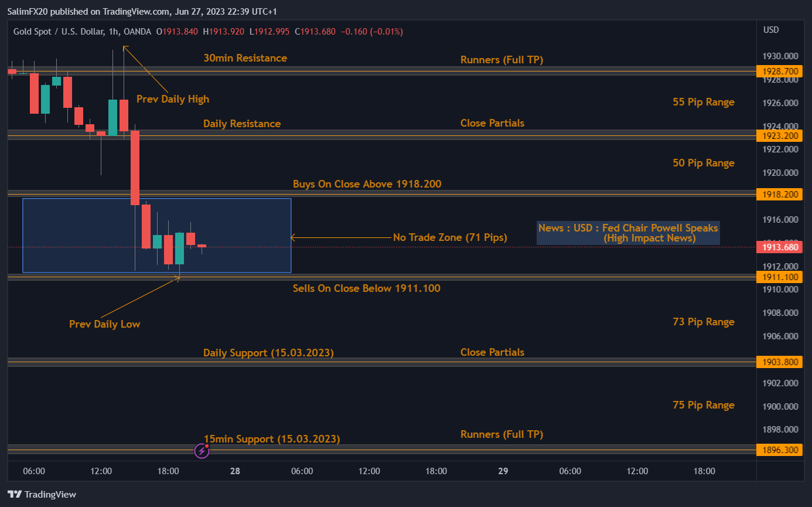
Task: Select the TradingView logo in bottom corner
Action: pyautogui.click(x=41, y=494)
